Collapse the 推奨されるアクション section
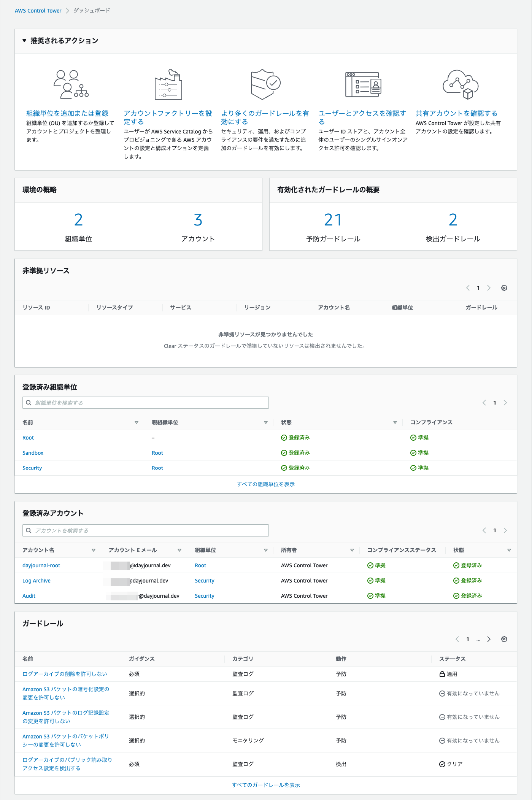The height and width of the screenshot is (800, 532). click(x=24, y=41)
